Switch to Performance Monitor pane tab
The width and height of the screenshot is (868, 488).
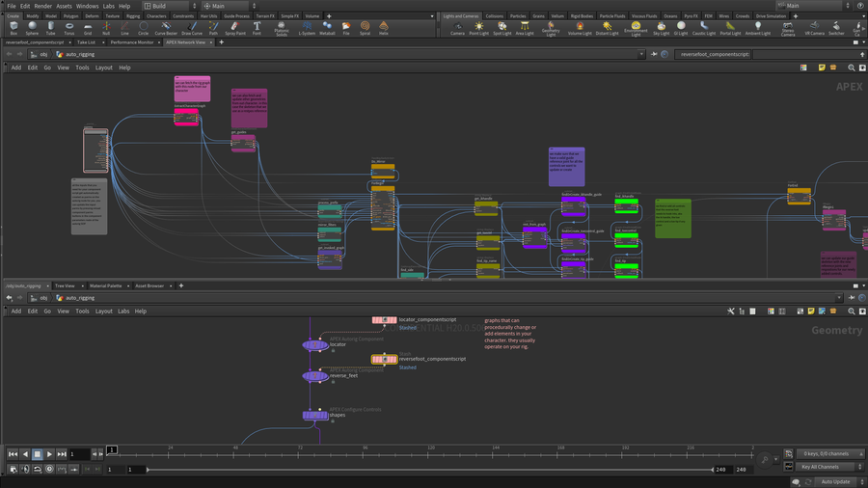tap(132, 42)
